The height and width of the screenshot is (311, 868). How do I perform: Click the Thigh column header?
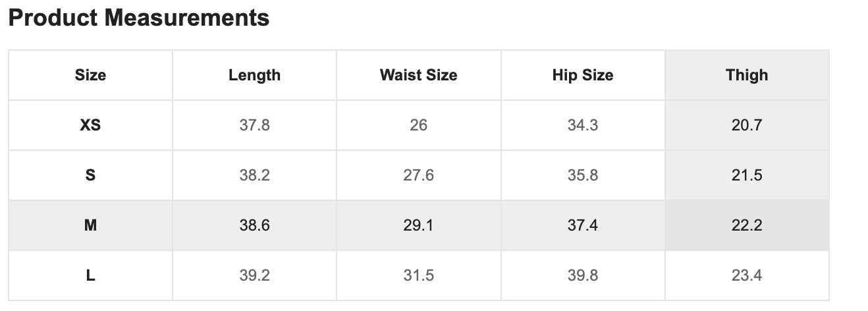tap(747, 75)
